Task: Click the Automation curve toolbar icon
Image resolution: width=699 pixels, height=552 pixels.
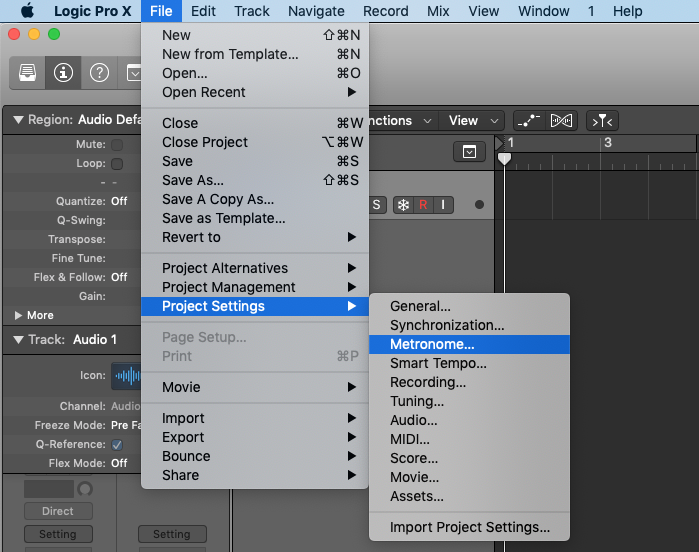Action: (529, 121)
